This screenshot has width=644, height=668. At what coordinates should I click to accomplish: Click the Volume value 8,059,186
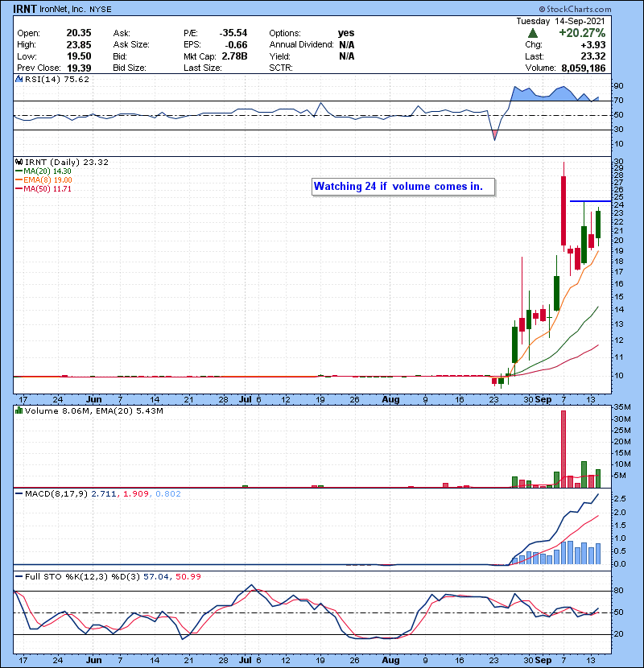pos(584,68)
